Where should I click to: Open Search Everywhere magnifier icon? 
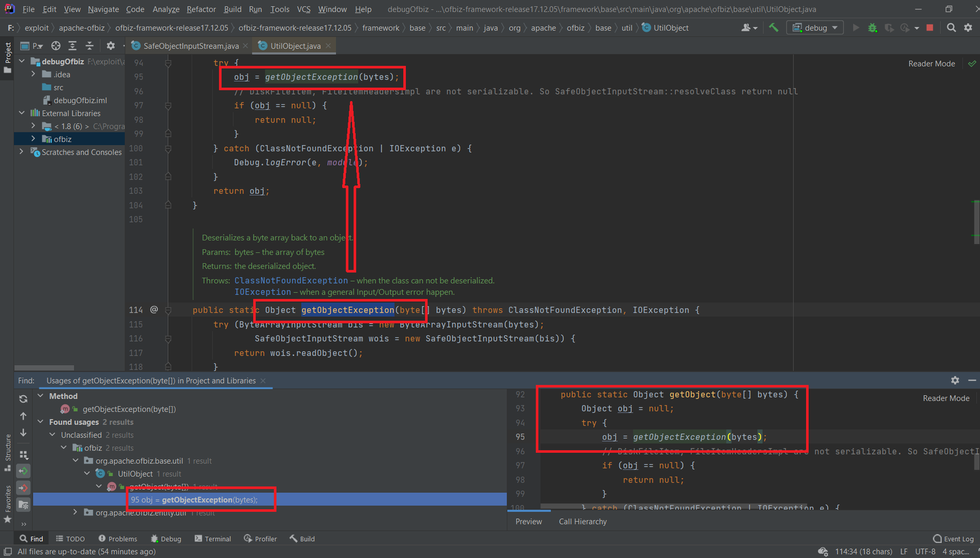[951, 28]
